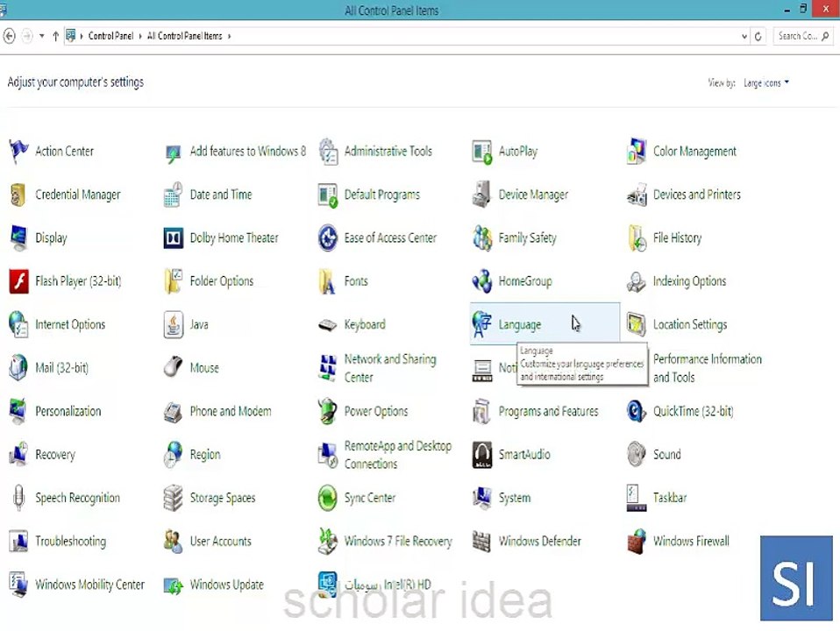Image resolution: width=840 pixels, height=631 pixels.
Task: Open the Troubleshooting link
Action: 71,542
